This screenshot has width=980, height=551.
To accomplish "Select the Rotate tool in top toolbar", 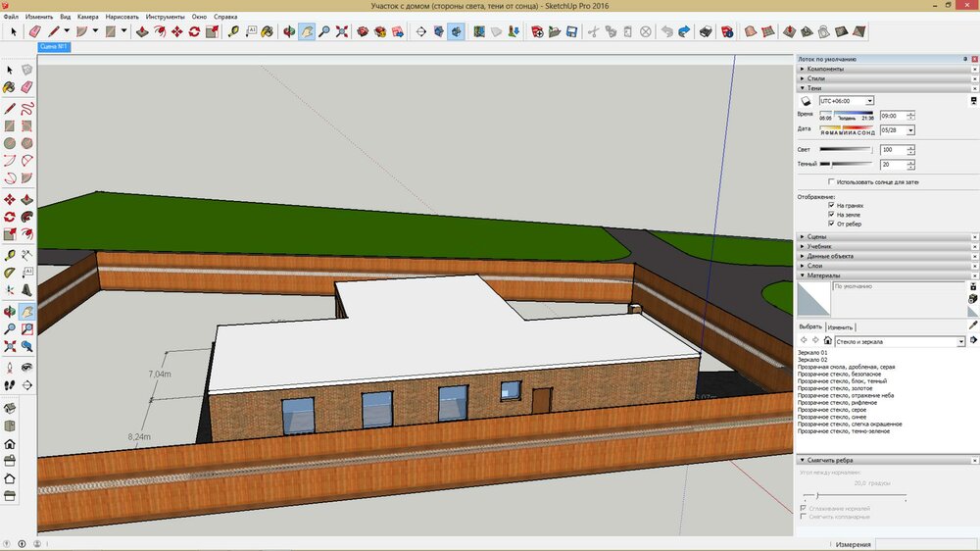I will pos(194,31).
